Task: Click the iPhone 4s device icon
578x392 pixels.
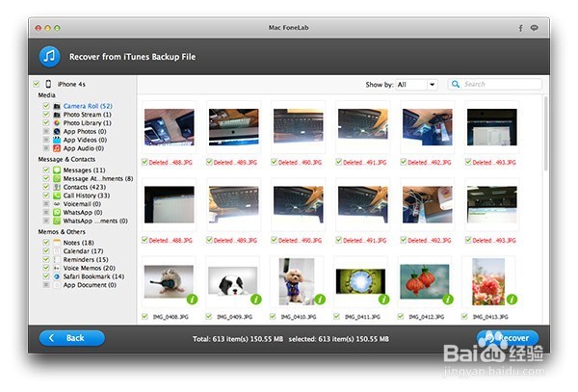Action: tap(48, 84)
